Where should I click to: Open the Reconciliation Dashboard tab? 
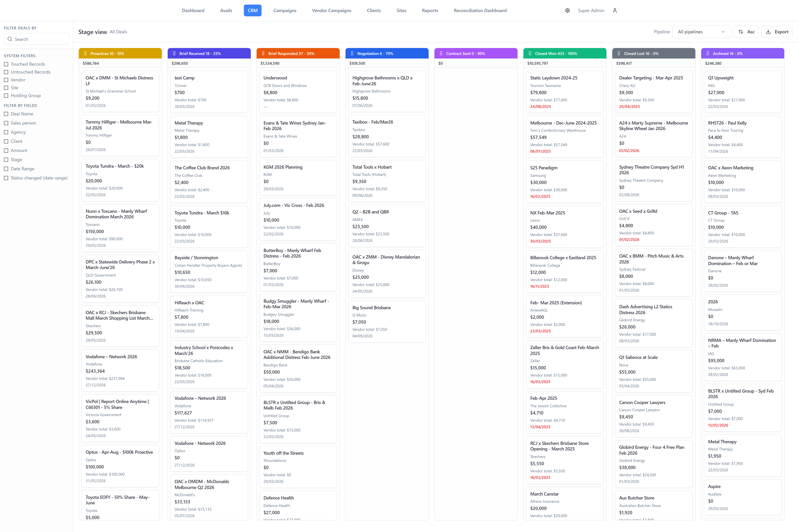pos(480,10)
